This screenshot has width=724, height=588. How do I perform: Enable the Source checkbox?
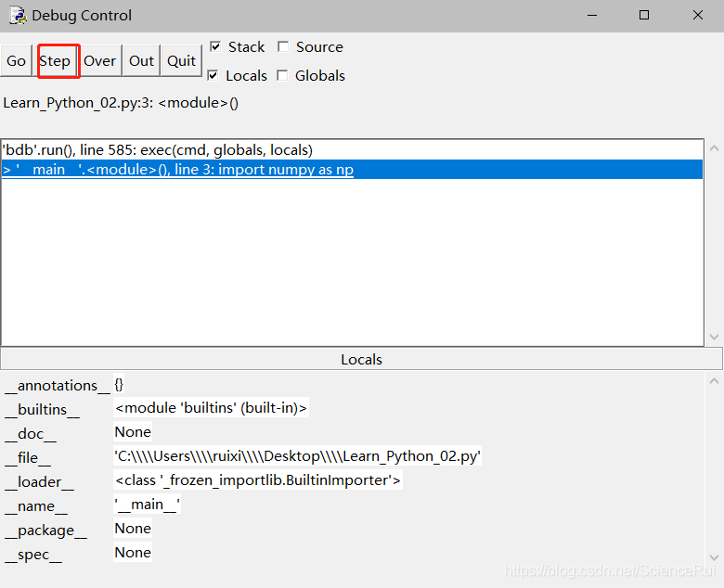283,46
